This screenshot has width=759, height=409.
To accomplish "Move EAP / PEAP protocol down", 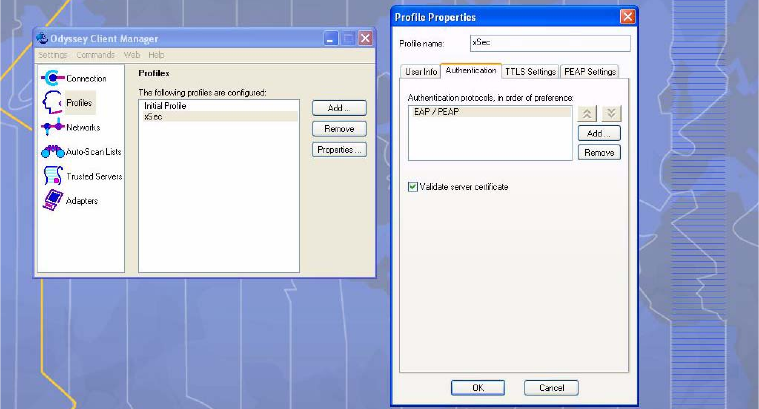I will point(611,114).
